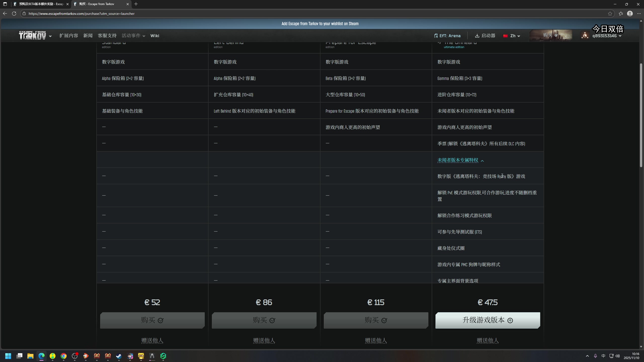The width and height of the screenshot is (644, 362).
Task: Open File Explorer from the taskbar
Action: (30, 356)
